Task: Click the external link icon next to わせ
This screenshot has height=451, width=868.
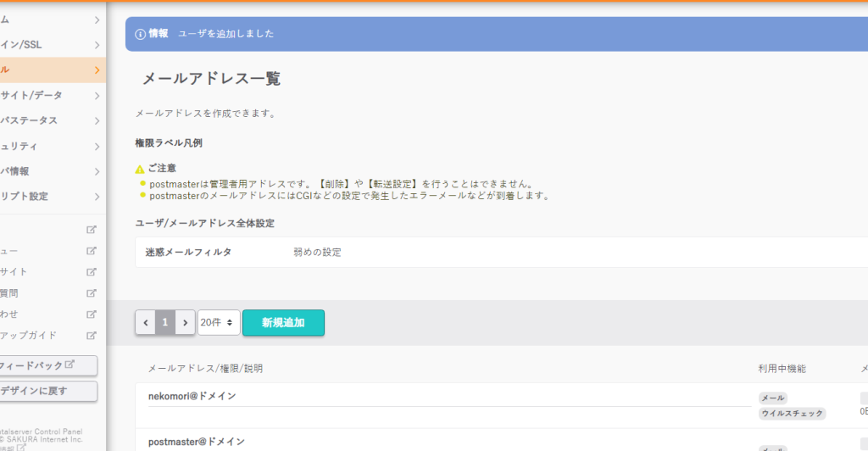Action: click(92, 314)
